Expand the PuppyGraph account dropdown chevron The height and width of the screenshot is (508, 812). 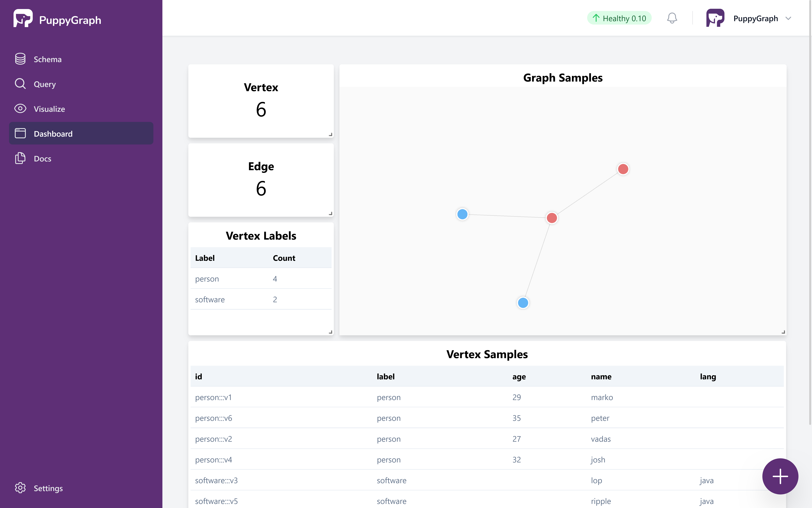(788, 18)
